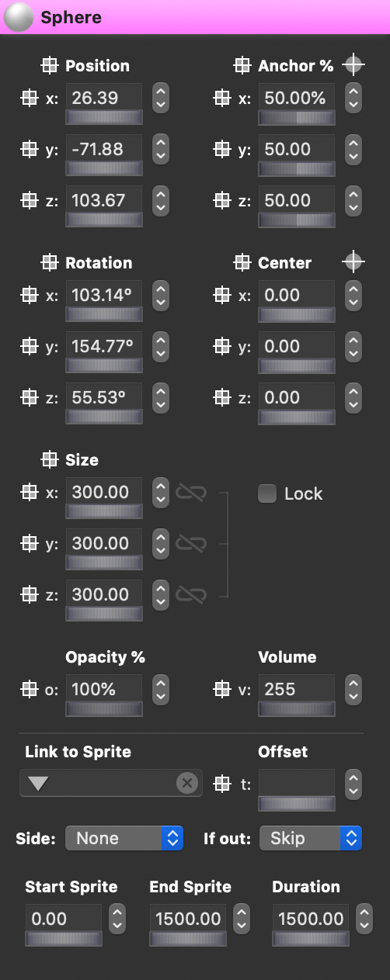Click the crosshair target icon beside Center
This screenshot has width=390, height=980.
353,262
